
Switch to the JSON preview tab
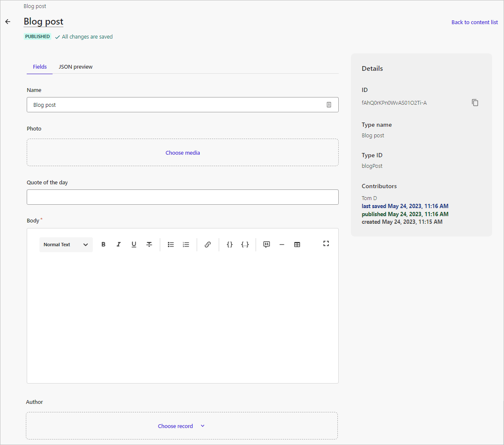(x=75, y=67)
